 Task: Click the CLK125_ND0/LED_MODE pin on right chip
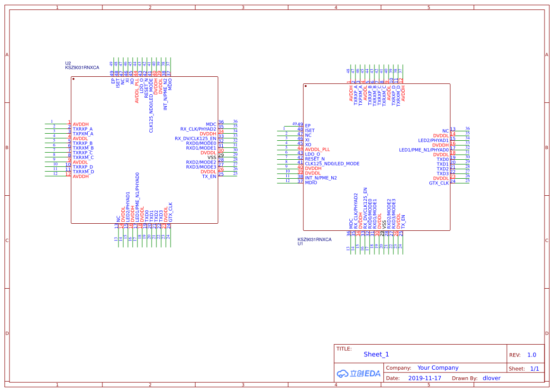[x=332, y=164]
